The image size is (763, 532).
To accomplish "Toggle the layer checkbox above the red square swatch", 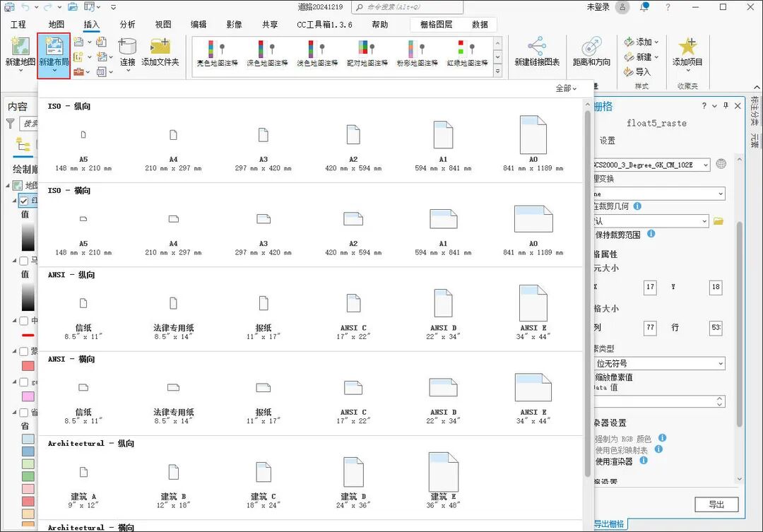I will (23, 351).
